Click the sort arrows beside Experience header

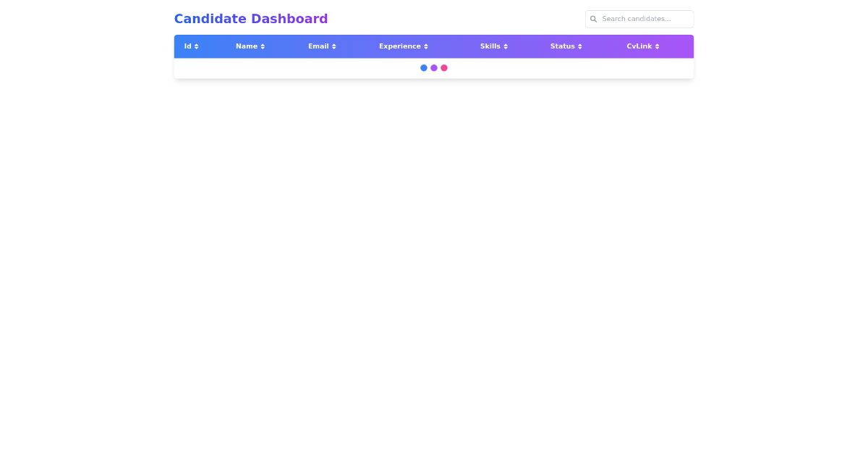425,46
